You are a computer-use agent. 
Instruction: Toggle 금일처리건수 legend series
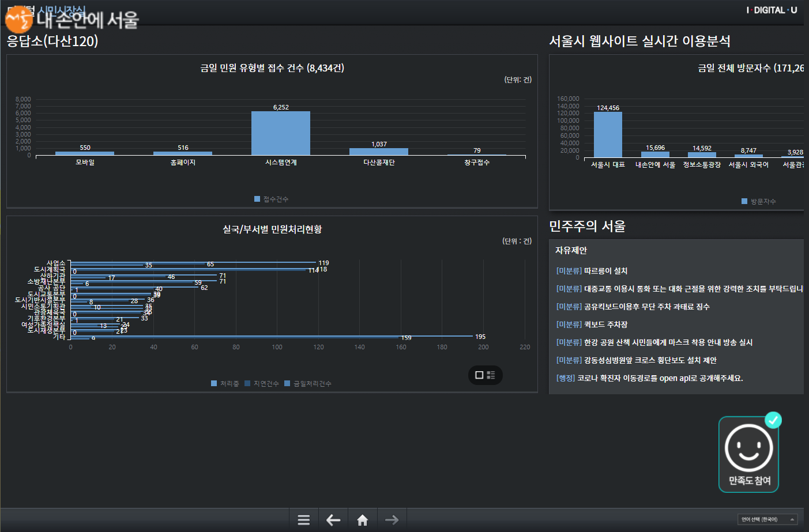pos(308,384)
